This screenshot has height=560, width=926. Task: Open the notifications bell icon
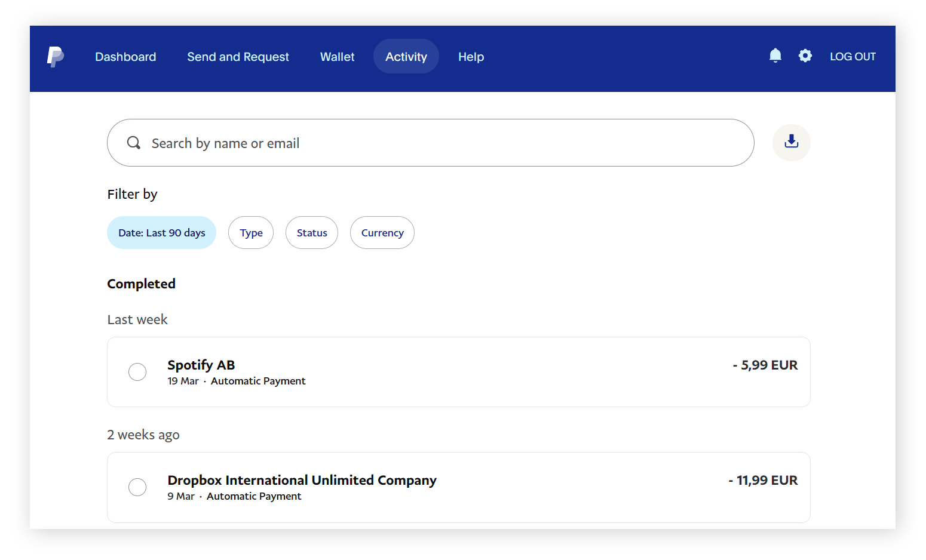pyautogui.click(x=775, y=56)
